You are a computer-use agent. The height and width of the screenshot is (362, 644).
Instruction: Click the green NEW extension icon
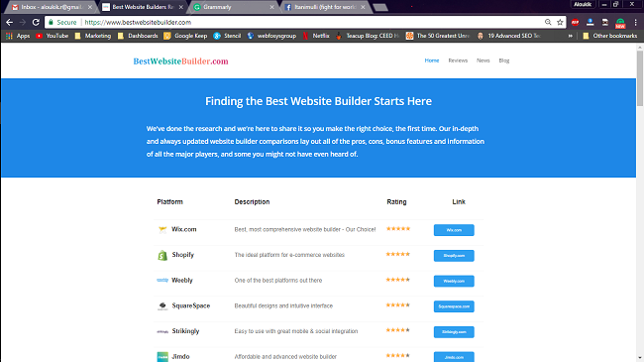tap(620, 23)
